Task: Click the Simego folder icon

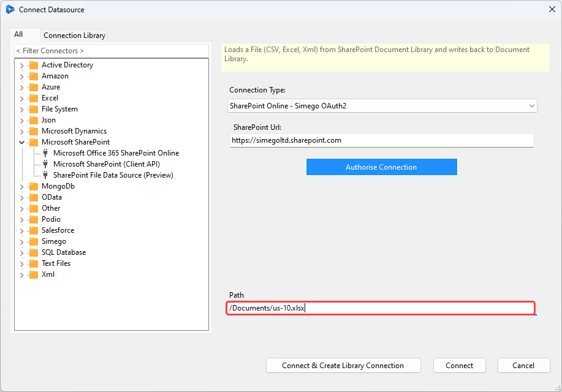Action: [33, 241]
